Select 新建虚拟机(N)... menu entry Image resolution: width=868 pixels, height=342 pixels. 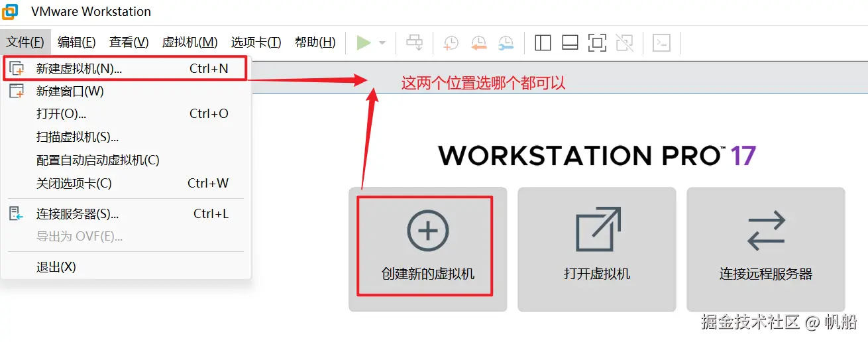(x=126, y=68)
